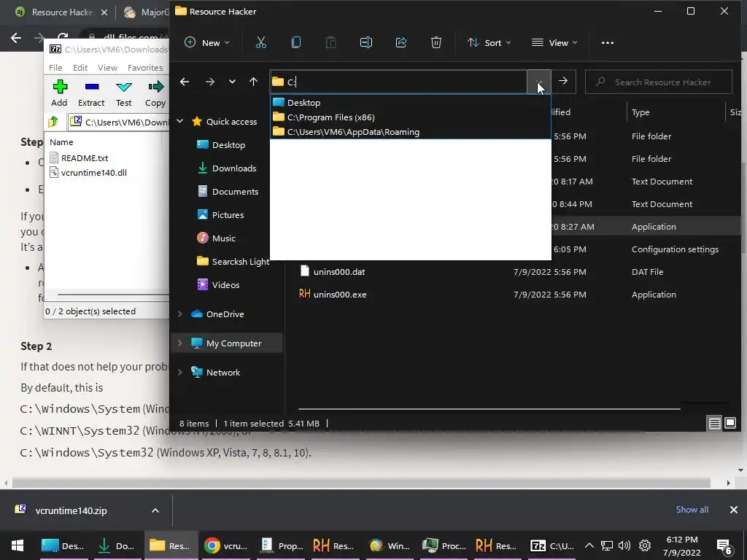747x560 pixels.
Task: Click the Delete trash icon in Explorer toolbar
Action: [x=436, y=42]
